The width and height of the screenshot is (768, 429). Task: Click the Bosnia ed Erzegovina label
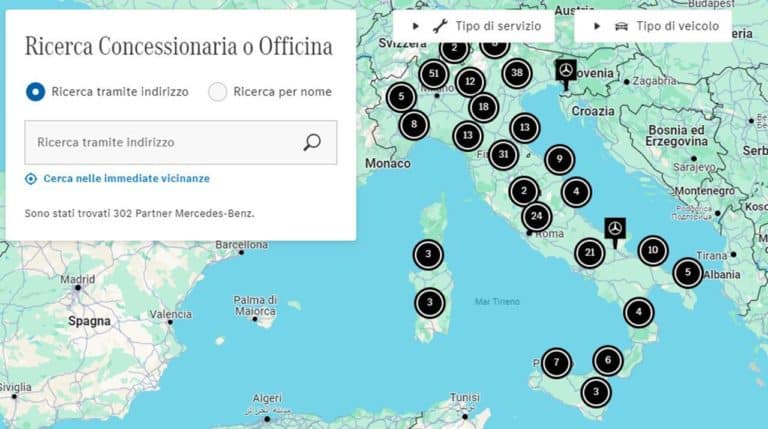(676, 136)
